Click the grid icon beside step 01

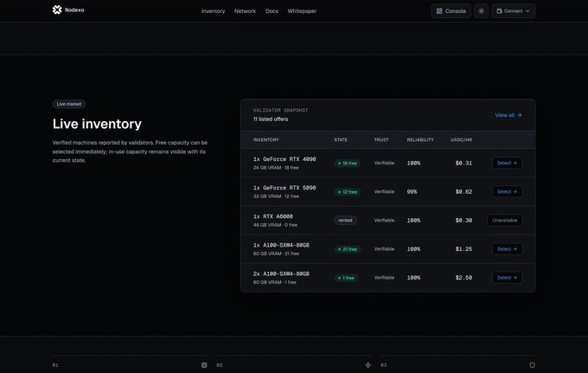click(x=204, y=365)
